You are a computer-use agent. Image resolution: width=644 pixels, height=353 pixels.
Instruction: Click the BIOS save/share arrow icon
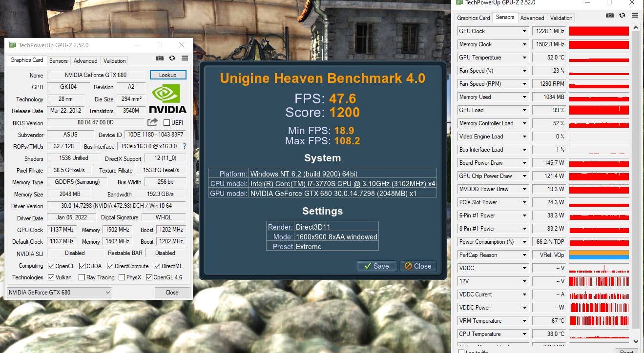pyautogui.click(x=153, y=122)
